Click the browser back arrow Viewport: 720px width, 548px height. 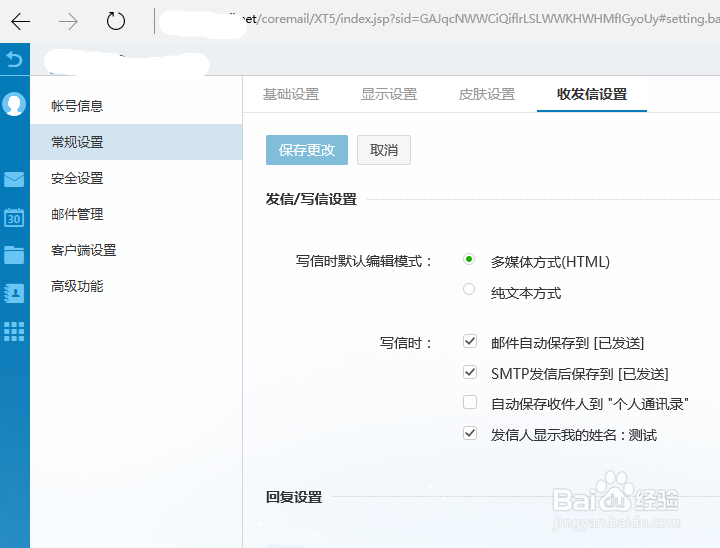pyautogui.click(x=20, y=21)
